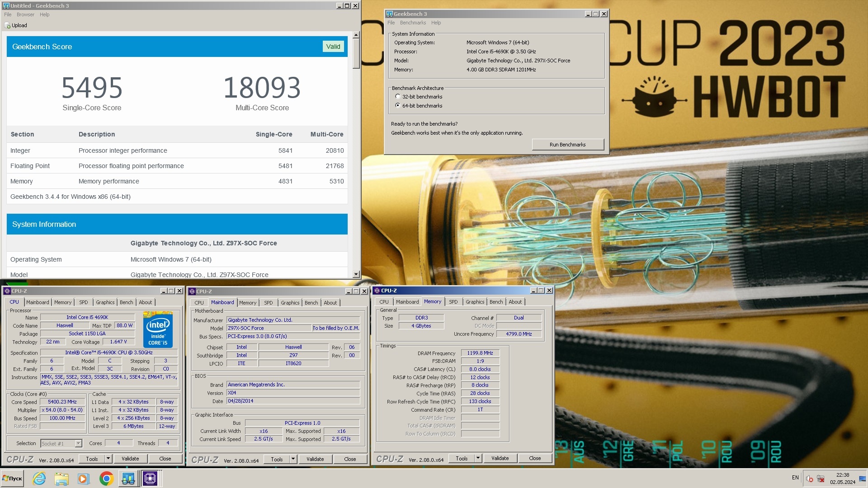868x488 pixels.
Task: Expand Tools dropdown arrow in CPU-Z Memory window
Action: click(478, 458)
